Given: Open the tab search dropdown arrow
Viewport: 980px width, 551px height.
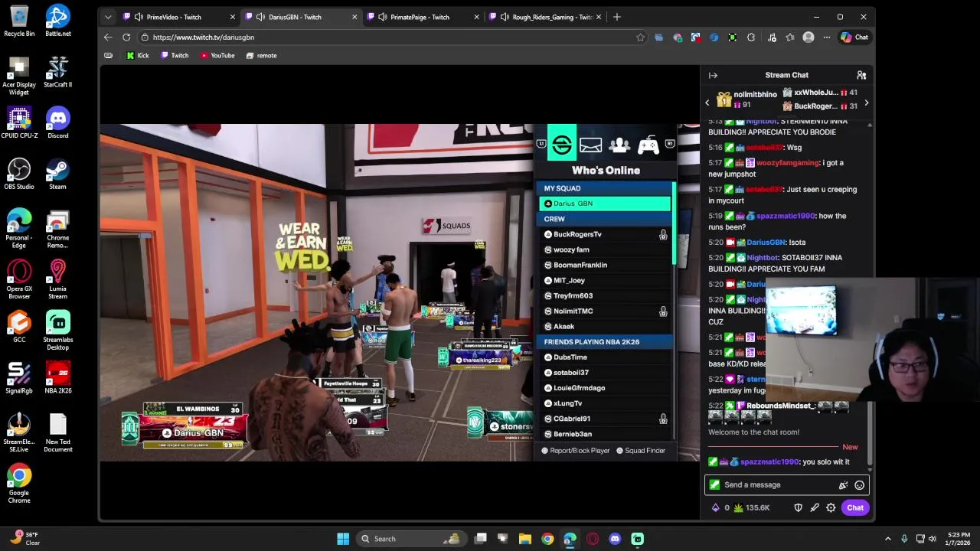Looking at the screenshot, I should pos(108,17).
